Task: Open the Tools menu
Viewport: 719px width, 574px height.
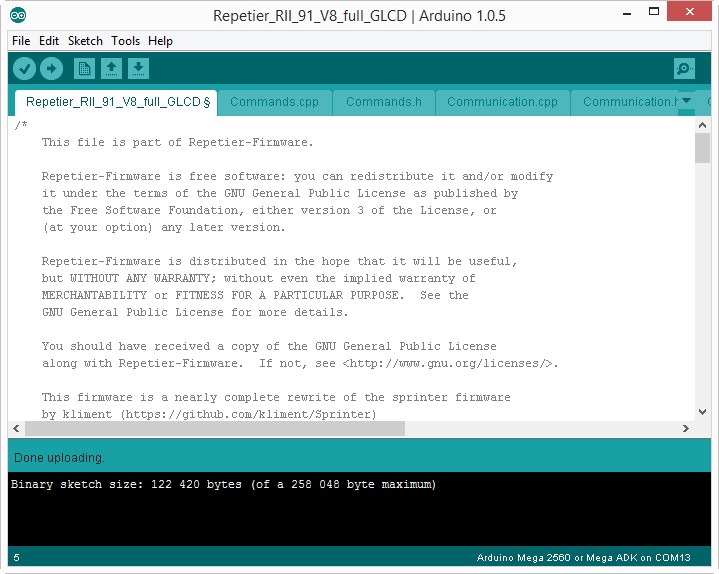Action: click(126, 41)
